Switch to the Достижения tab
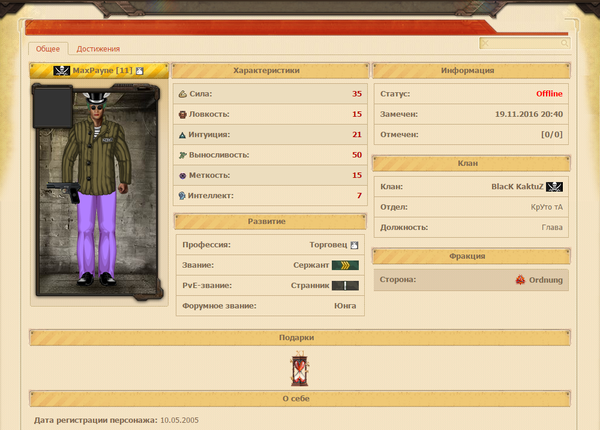The image size is (600, 430). [x=98, y=48]
